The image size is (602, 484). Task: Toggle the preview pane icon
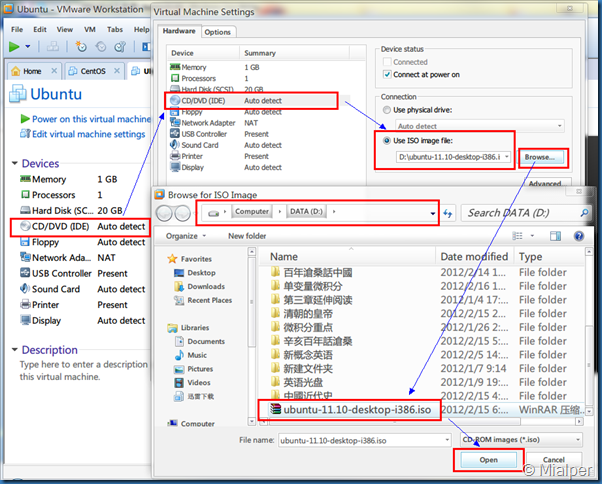[555, 236]
